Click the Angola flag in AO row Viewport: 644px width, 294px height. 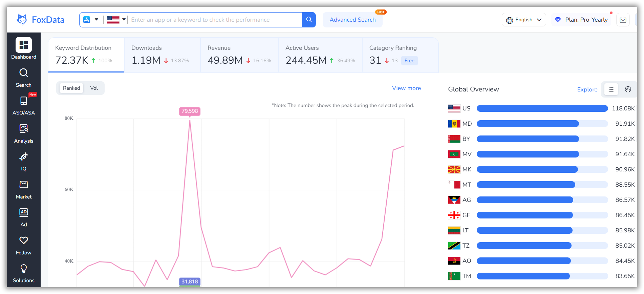(x=454, y=261)
